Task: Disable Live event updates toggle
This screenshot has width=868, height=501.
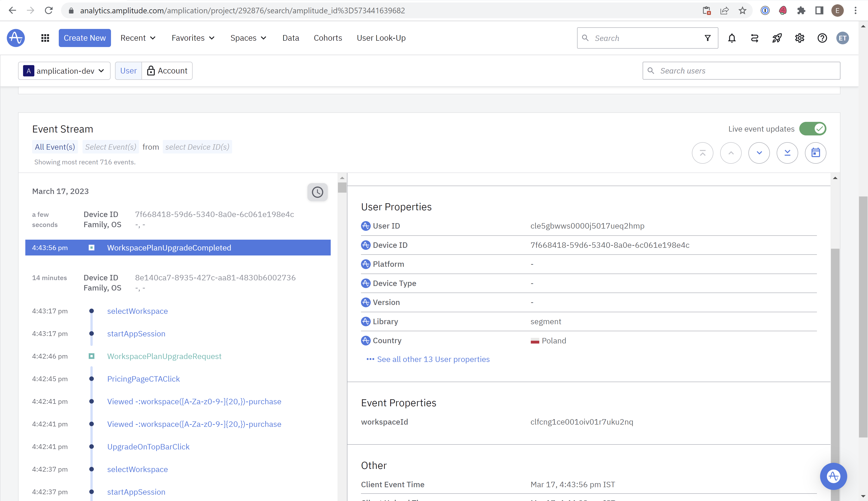Action: pos(812,129)
